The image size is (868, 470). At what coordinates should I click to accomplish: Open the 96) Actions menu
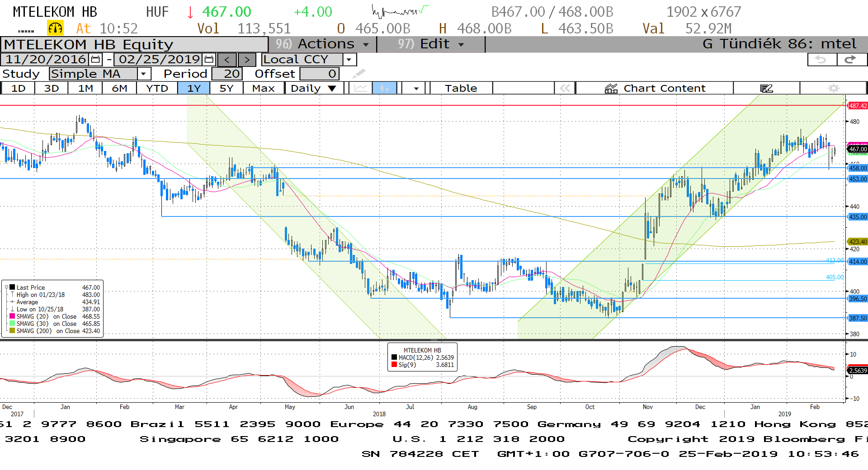[323, 44]
